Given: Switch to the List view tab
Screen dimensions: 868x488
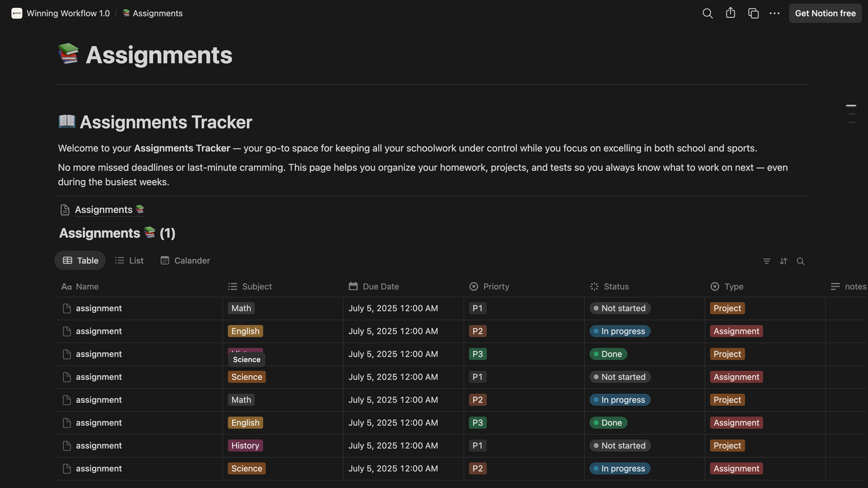Looking at the screenshot, I should [129, 261].
